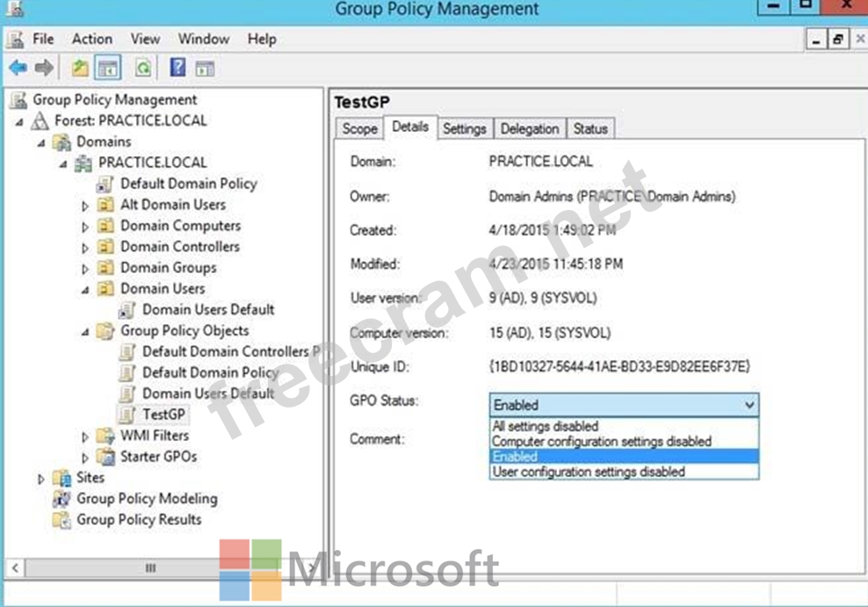Choose 'All settings disabled' option
The image size is (868, 607).
(x=624, y=426)
